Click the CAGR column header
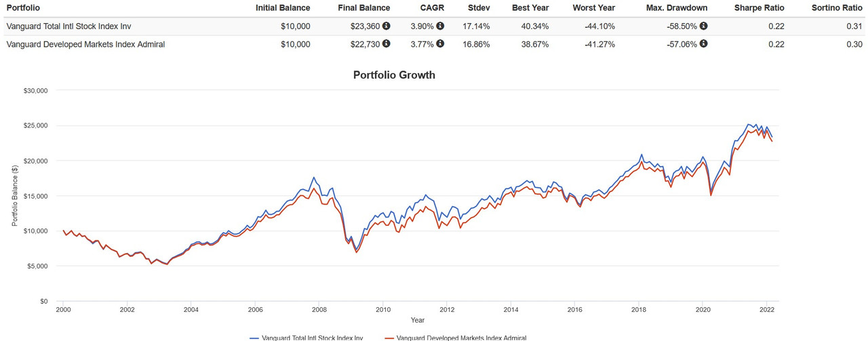Screen dimensions: 868x341 tap(432, 8)
